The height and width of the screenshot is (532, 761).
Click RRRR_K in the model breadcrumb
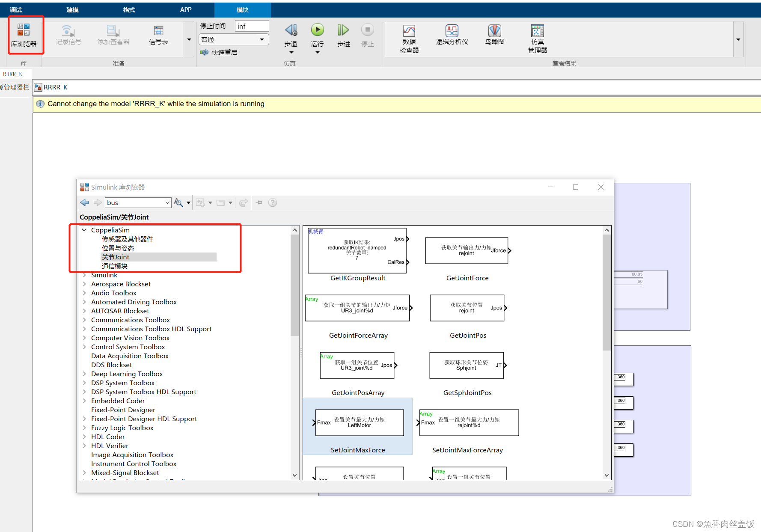(56, 87)
